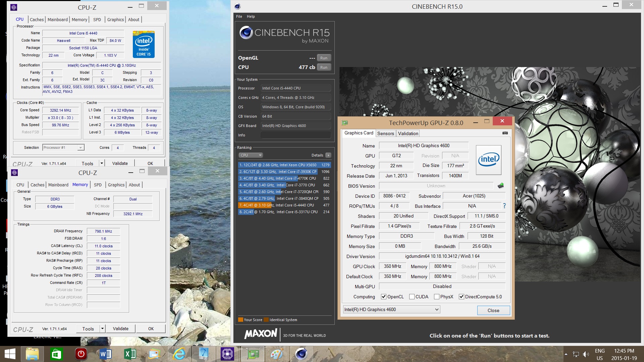Viewport: 644px width, 362px height.
Task: Click the Cinebench title bar icon
Action: point(237,6)
